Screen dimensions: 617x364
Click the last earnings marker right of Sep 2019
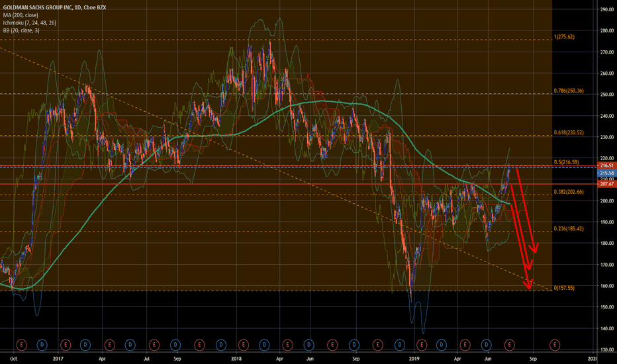(x=554, y=345)
